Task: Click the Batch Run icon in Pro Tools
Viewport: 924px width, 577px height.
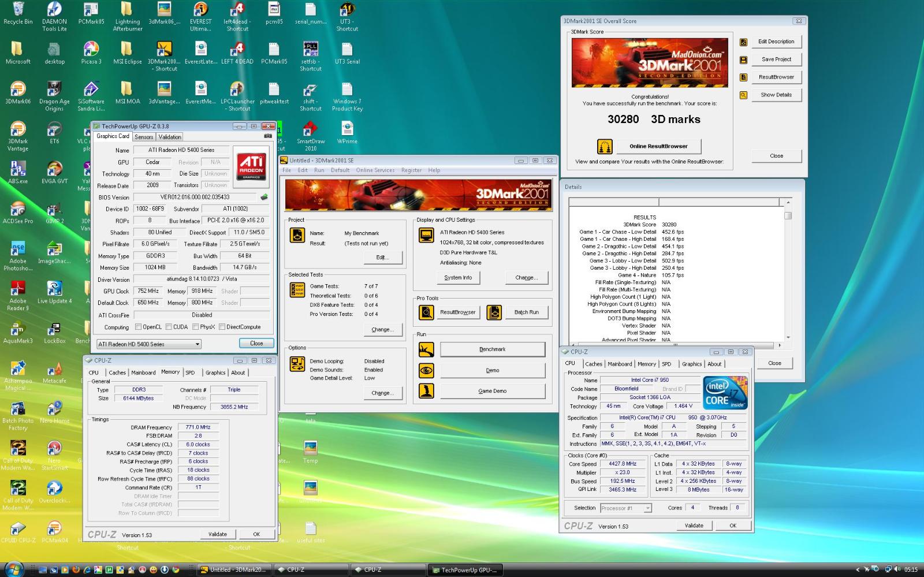Action: pyautogui.click(x=494, y=312)
